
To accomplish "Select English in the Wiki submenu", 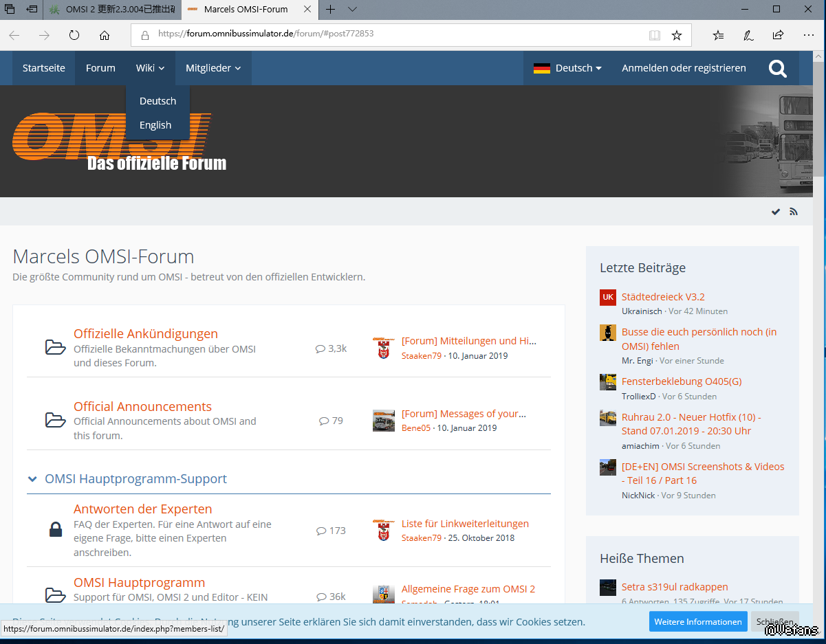I will coord(157,125).
